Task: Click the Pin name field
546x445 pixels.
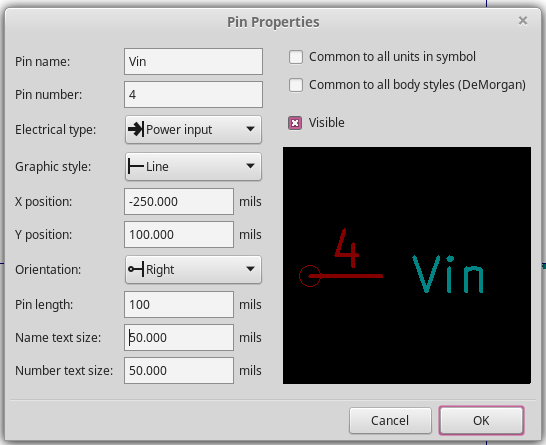Action: pyautogui.click(x=193, y=61)
